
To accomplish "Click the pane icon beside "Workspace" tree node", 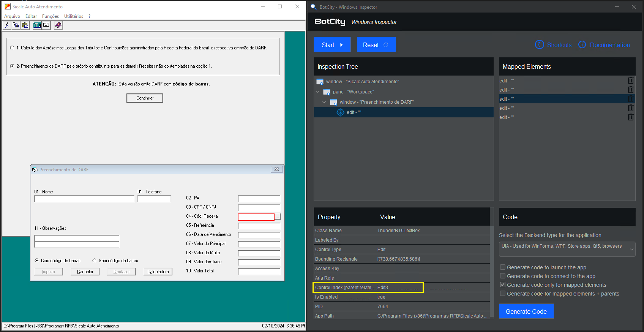I will tap(327, 92).
